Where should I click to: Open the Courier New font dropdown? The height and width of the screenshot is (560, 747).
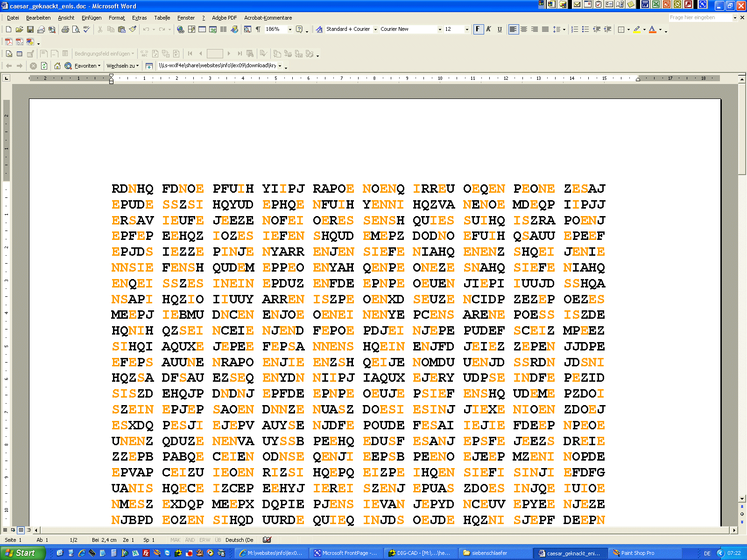[440, 29]
